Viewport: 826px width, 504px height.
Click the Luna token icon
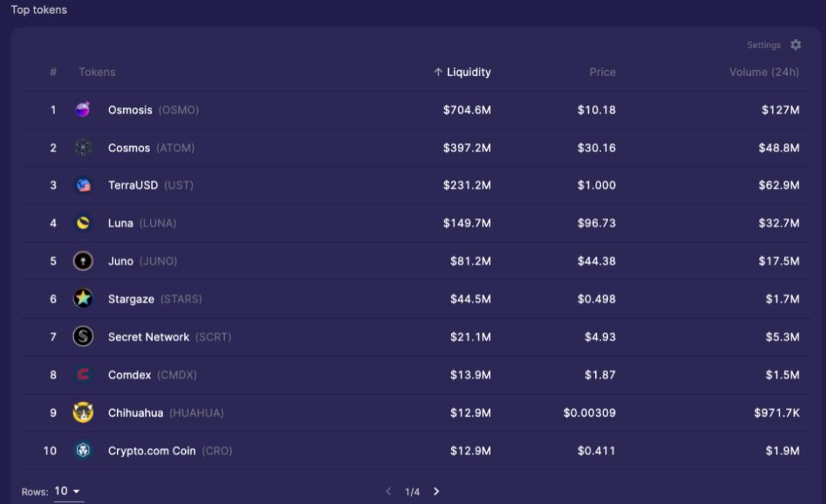(x=83, y=223)
